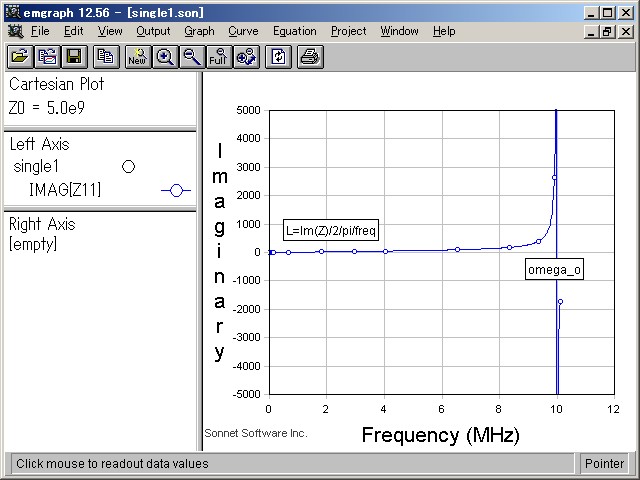Click the circle symbol beside single1

(128, 167)
